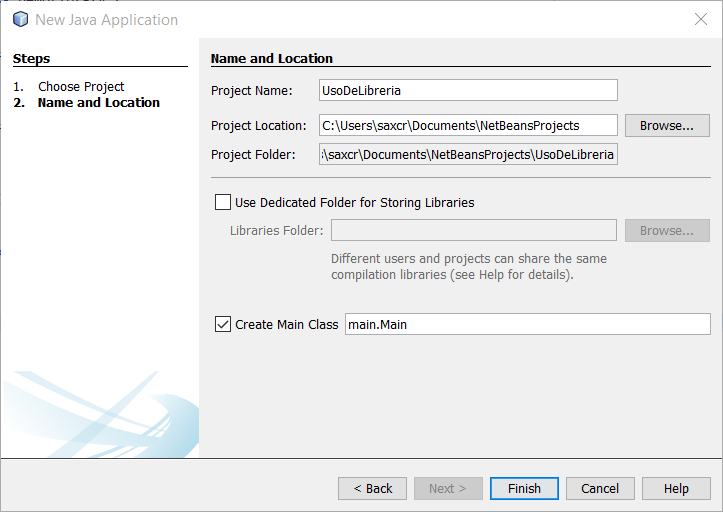
Task: Cancel the new project wizard
Action: pyautogui.click(x=600, y=488)
